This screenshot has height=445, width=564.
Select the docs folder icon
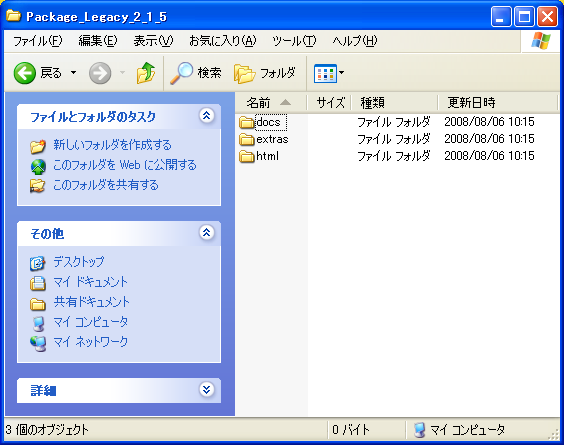(x=246, y=122)
